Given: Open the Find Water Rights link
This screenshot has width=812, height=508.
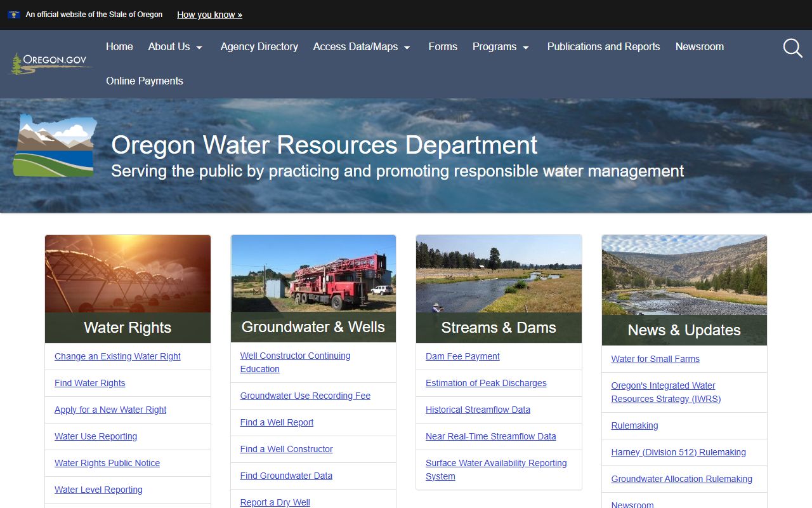Looking at the screenshot, I should pyautogui.click(x=90, y=383).
